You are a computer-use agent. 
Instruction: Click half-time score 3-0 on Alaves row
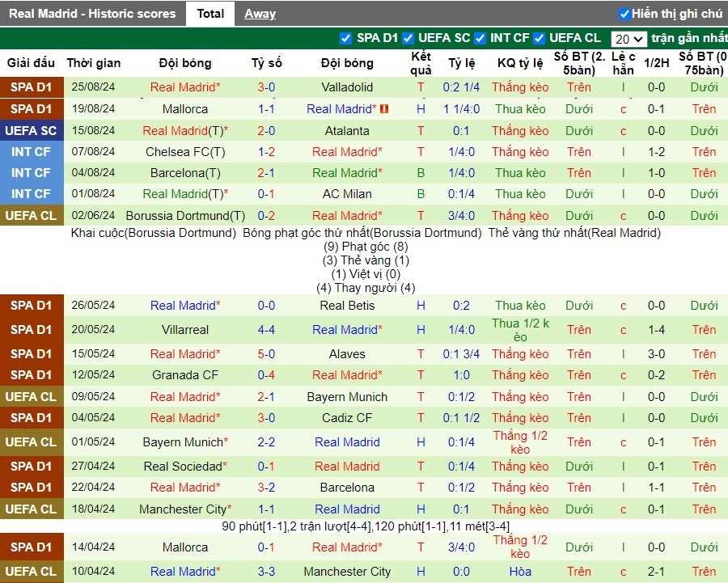657,354
